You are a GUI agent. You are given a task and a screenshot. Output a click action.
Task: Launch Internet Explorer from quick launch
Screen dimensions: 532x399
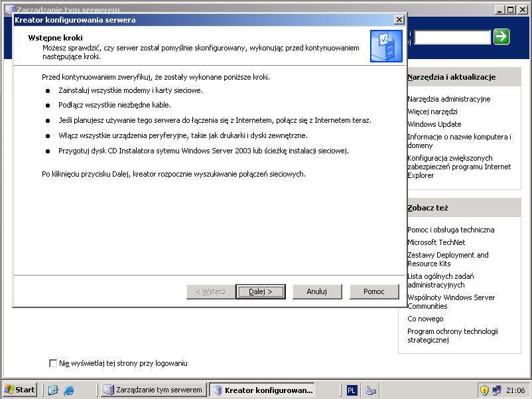click(69, 390)
